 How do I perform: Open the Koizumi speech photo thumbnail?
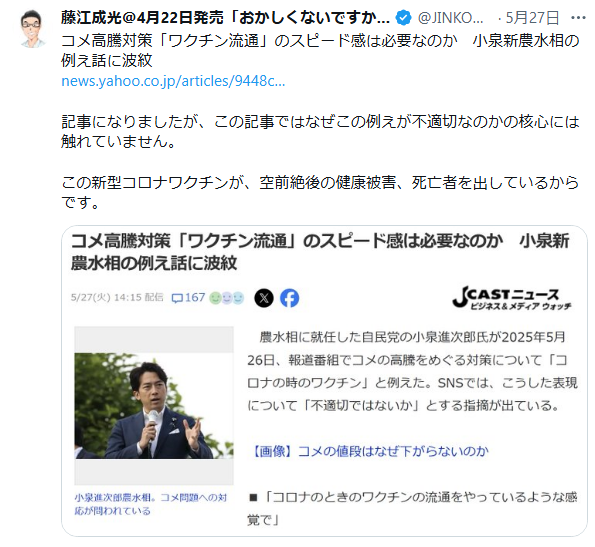(154, 406)
